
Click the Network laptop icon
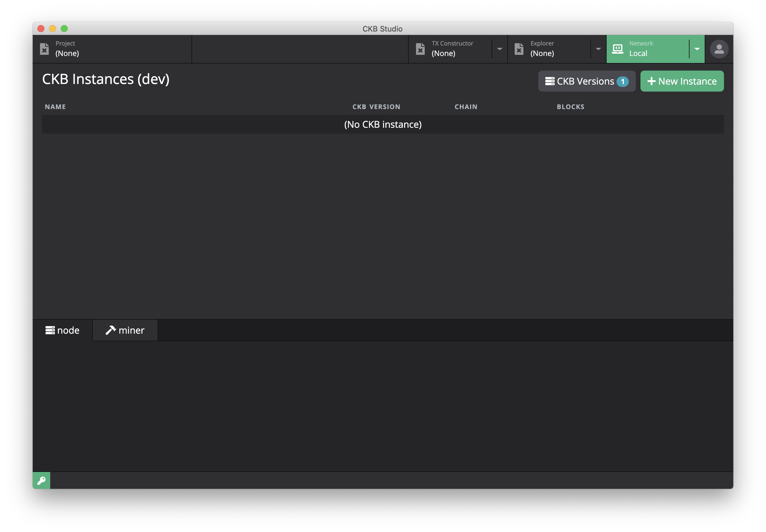617,49
